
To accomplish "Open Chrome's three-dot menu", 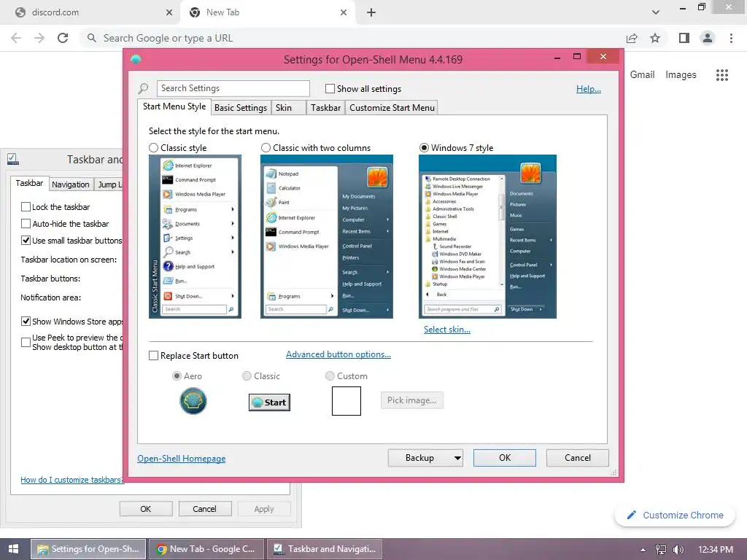I will [x=731, y=38].
